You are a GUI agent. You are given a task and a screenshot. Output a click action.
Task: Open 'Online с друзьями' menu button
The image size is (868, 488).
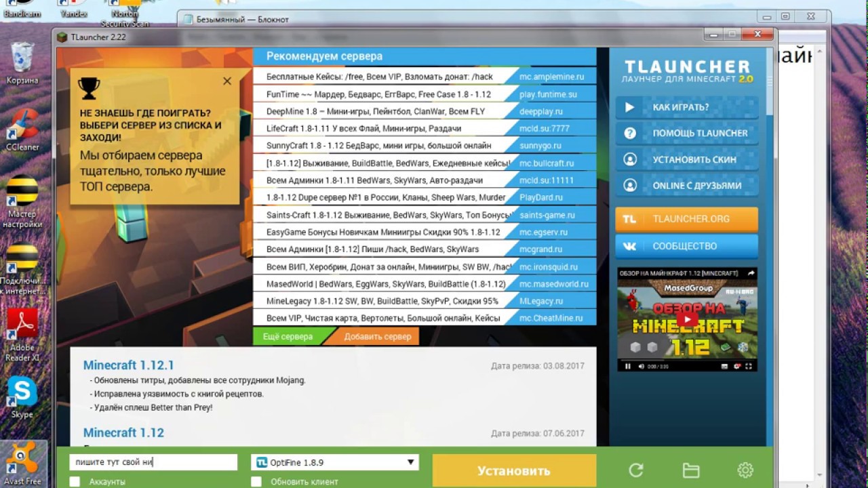tap(687, 185)
